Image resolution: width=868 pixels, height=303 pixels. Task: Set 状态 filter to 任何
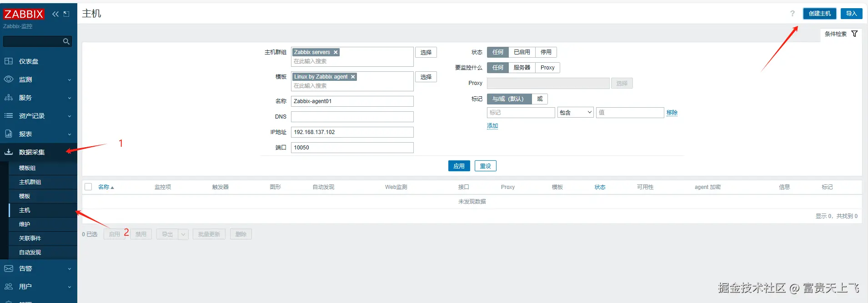[498, 52]
